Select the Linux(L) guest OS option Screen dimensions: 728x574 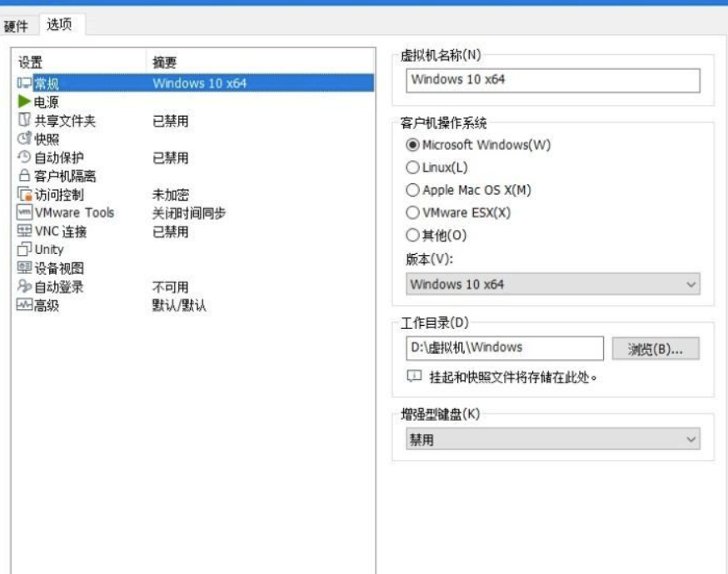(x=412, y=167)
